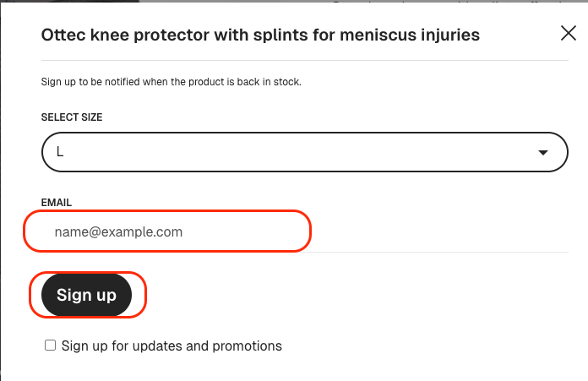The height and width of the screenshot is (381, 588).
Task: Click the "EMAIL" field label
Action: click(57, 203)
